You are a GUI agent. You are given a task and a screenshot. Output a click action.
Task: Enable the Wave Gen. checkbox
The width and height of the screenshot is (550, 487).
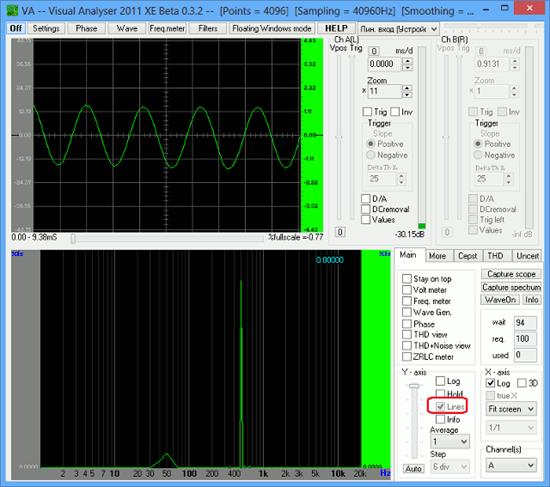[x=407, y=312]
